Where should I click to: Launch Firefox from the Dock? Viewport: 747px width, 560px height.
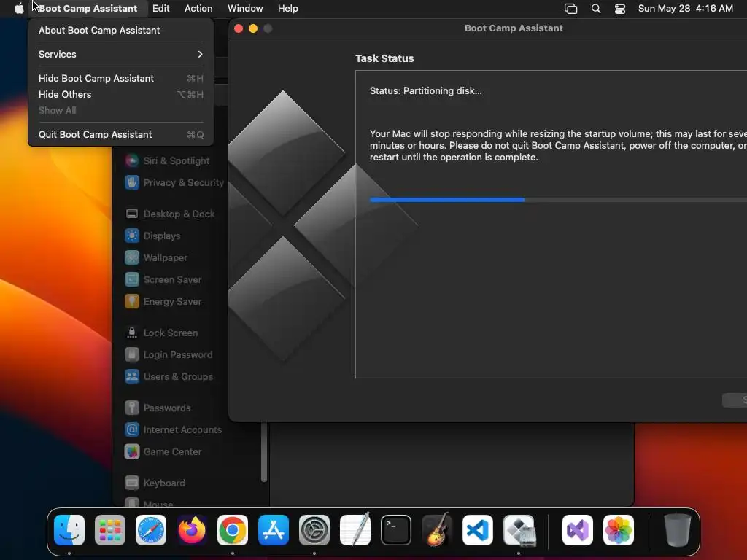click(x=192, y=530)
